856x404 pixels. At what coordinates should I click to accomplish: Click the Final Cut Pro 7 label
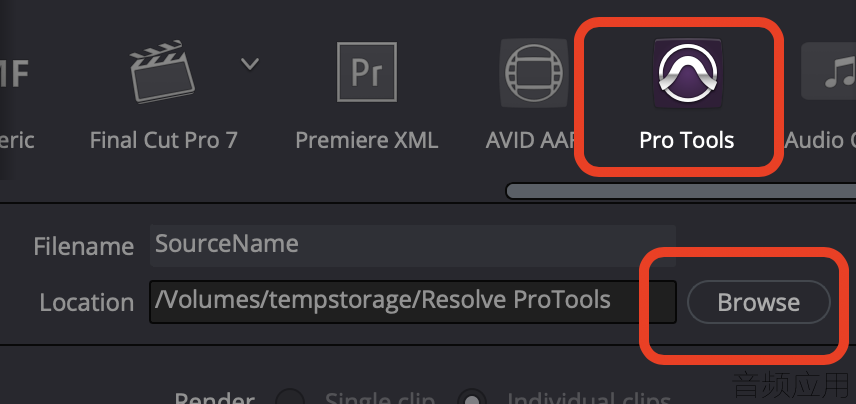tap(164, 140)
